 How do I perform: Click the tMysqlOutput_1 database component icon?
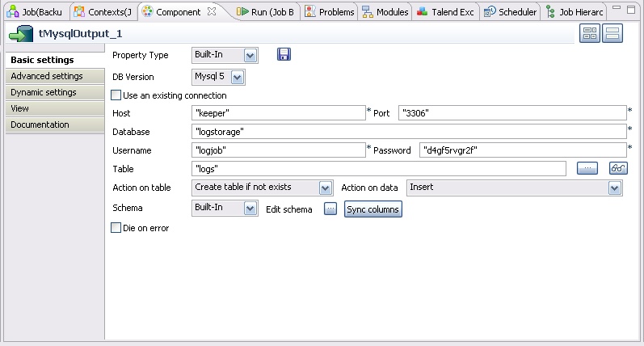coord(20,35)
